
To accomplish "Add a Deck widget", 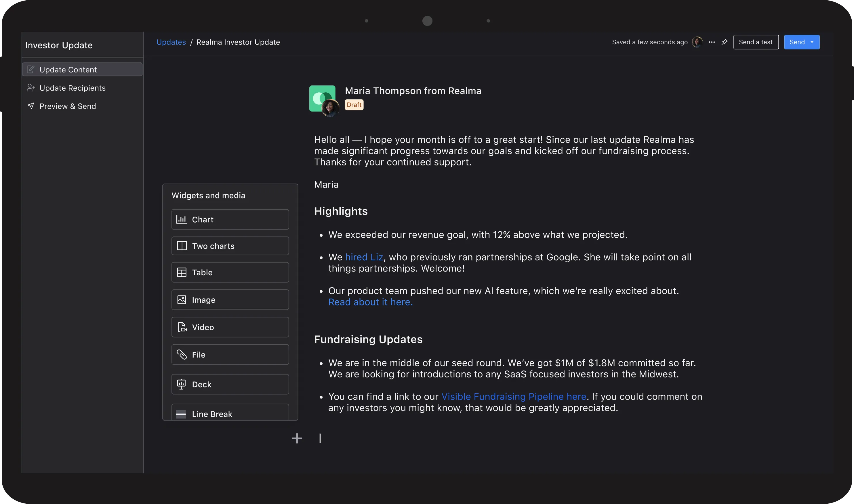I will (x=230, y=384).
